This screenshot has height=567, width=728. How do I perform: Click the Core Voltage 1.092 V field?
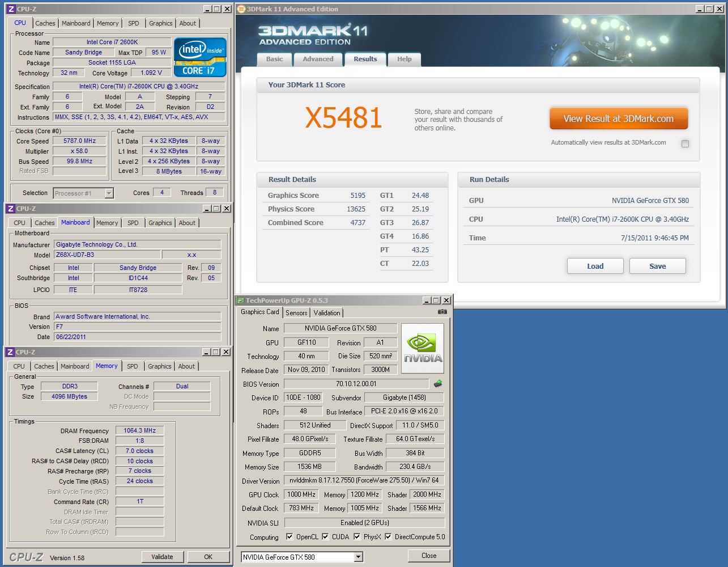coord(151,73)
